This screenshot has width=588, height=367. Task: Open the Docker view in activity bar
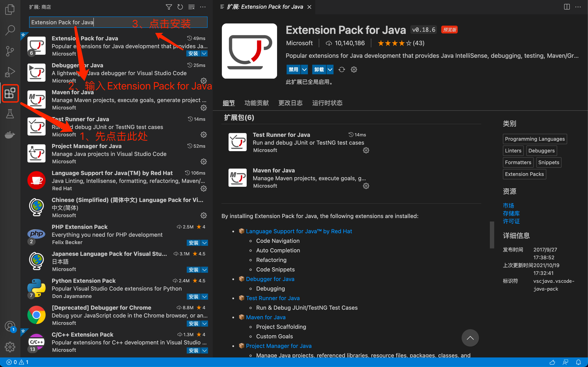point(10,134)
